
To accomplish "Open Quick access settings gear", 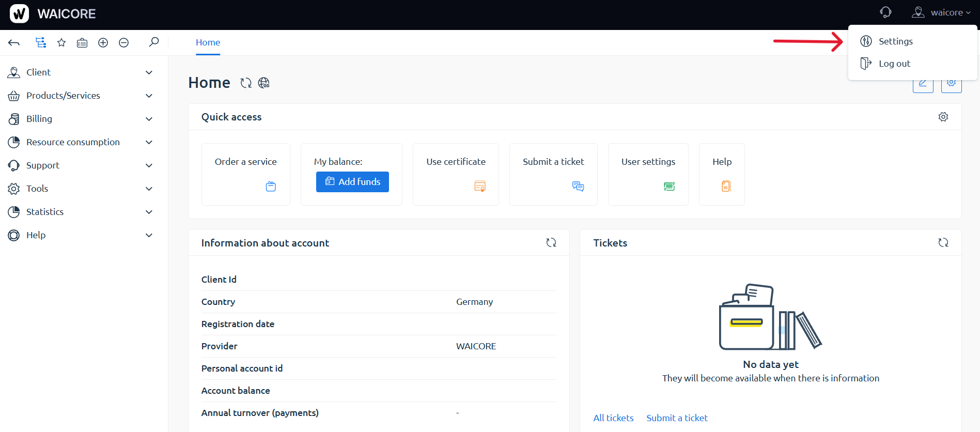I will coord(943,117).
